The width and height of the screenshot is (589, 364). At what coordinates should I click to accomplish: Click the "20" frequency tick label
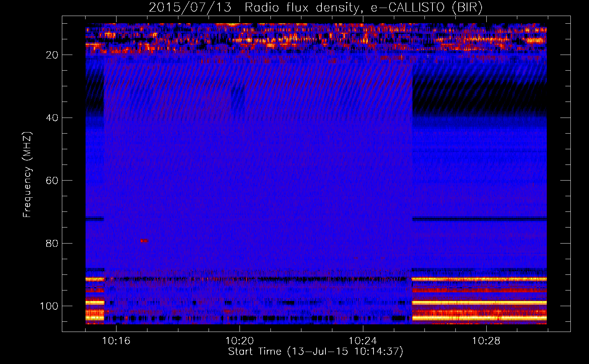[x=52, y=55]
